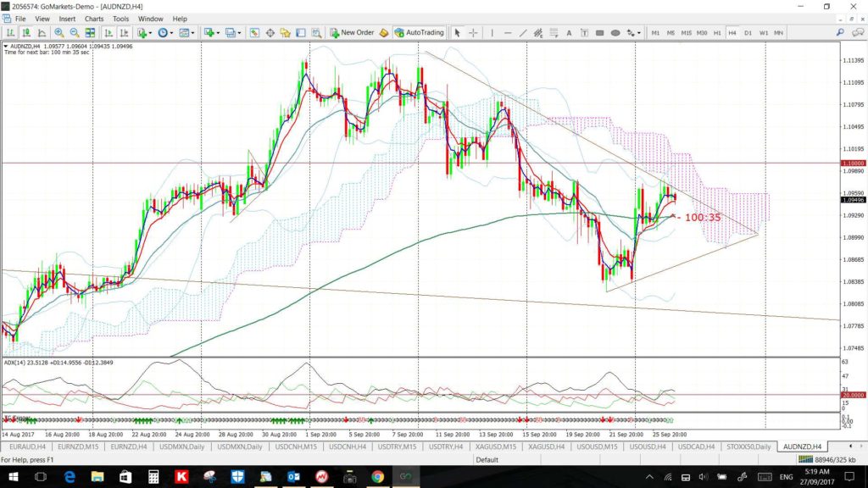Open File Explorer from the taskbar

(x=97, y=476)
